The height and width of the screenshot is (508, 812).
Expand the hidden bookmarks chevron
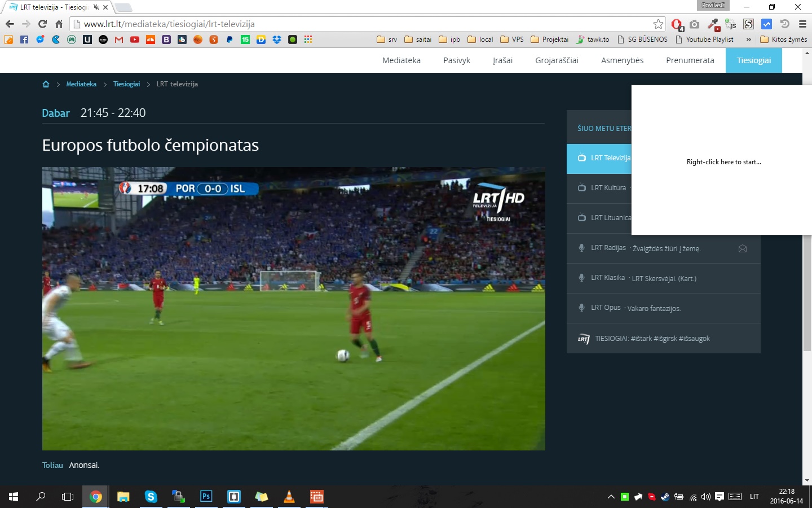coord(749,40)
